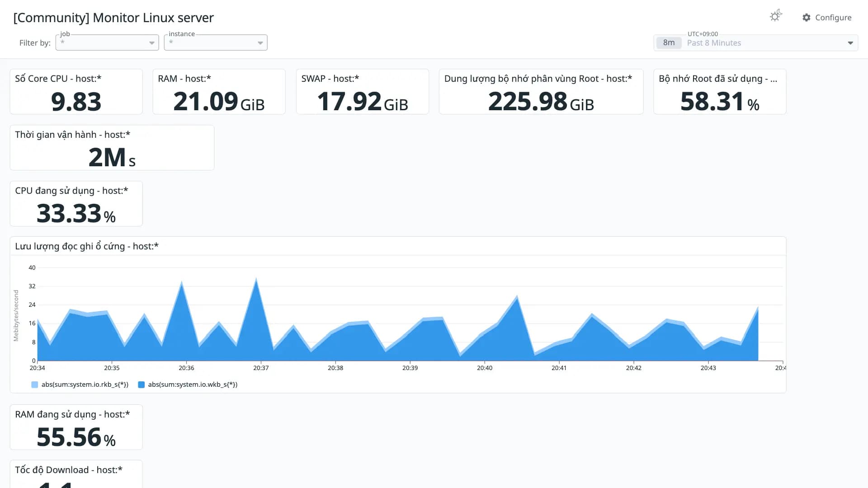Click the 20:37 timestamp on chart axis
Viewport: 868px width, 488px height.
click(x=261, y=368)
